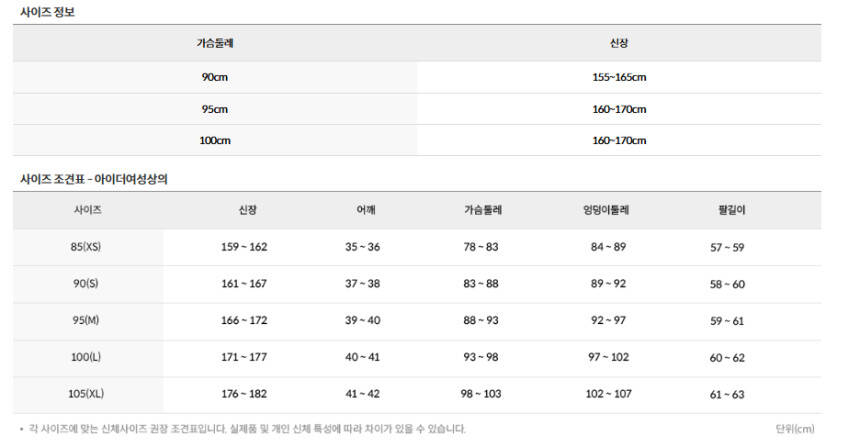Click the 사이즈 조견표 - 아이더여성상의 heading
Image resolution: width=860 pixels, height=447 pixels.
click(94, 179)
